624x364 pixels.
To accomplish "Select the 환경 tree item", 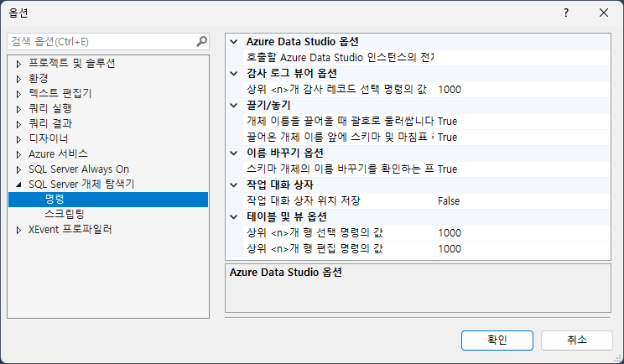I will click(x=39, y=78).
